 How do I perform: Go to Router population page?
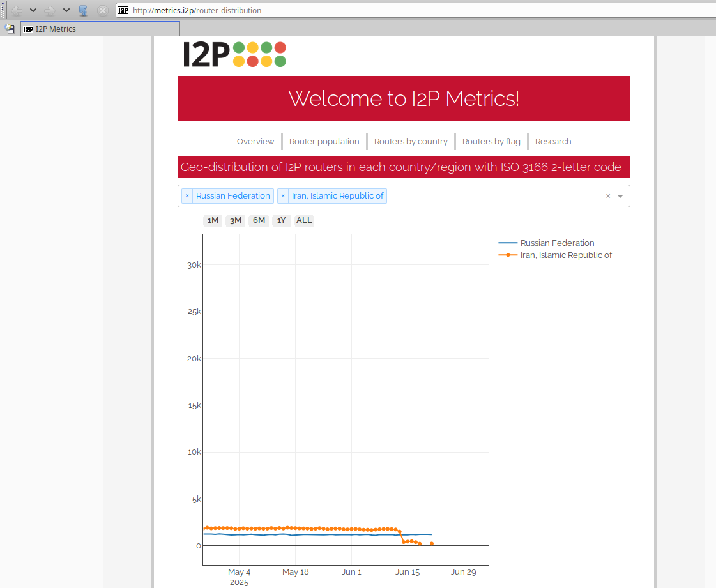324,142
